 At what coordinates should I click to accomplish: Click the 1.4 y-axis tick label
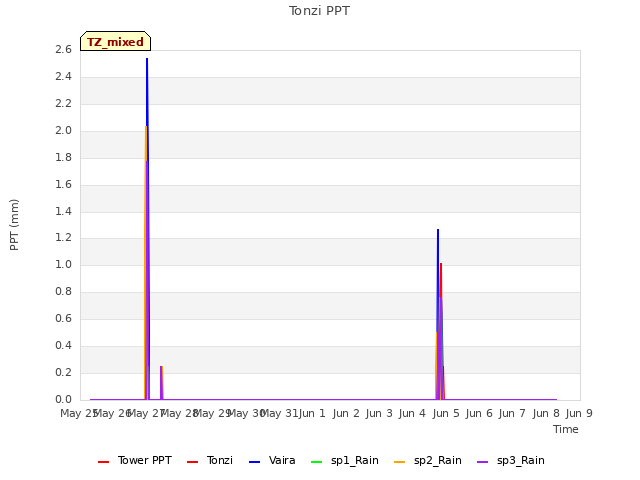click(x=63, y=211)
